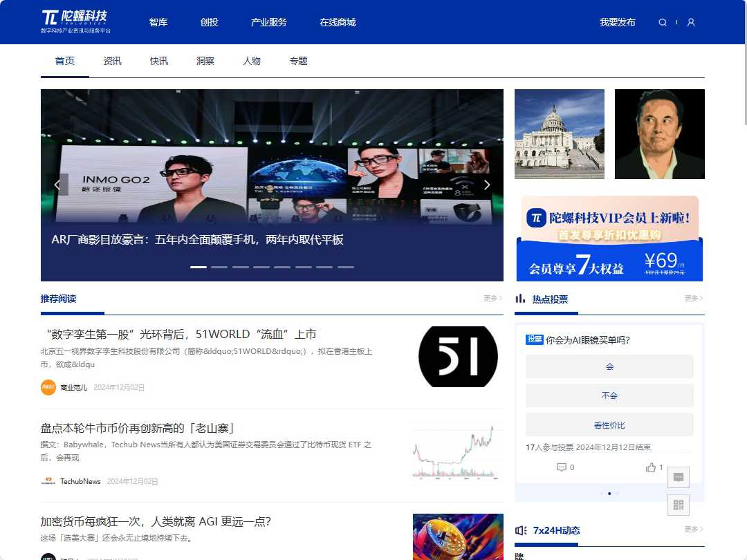Image resolution: width=747 pixels, height=560 pixels.
Task: Open the 加密货币每疯狂一次 AGI article title
Action: pos(156,521)
